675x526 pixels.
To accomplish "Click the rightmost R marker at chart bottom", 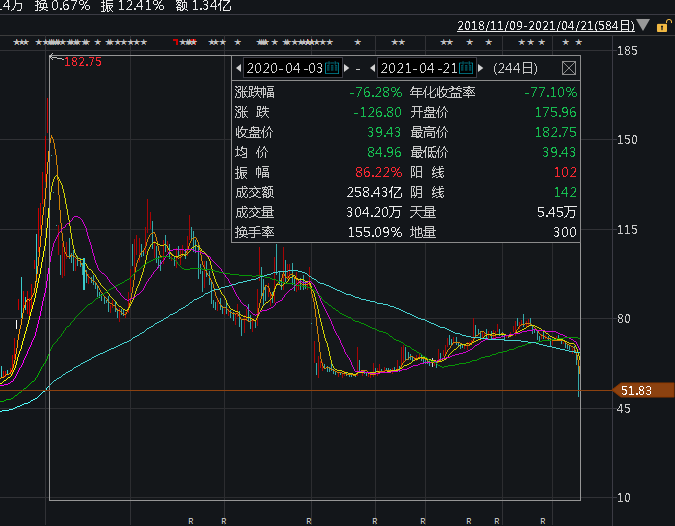I will click(542, 520).
